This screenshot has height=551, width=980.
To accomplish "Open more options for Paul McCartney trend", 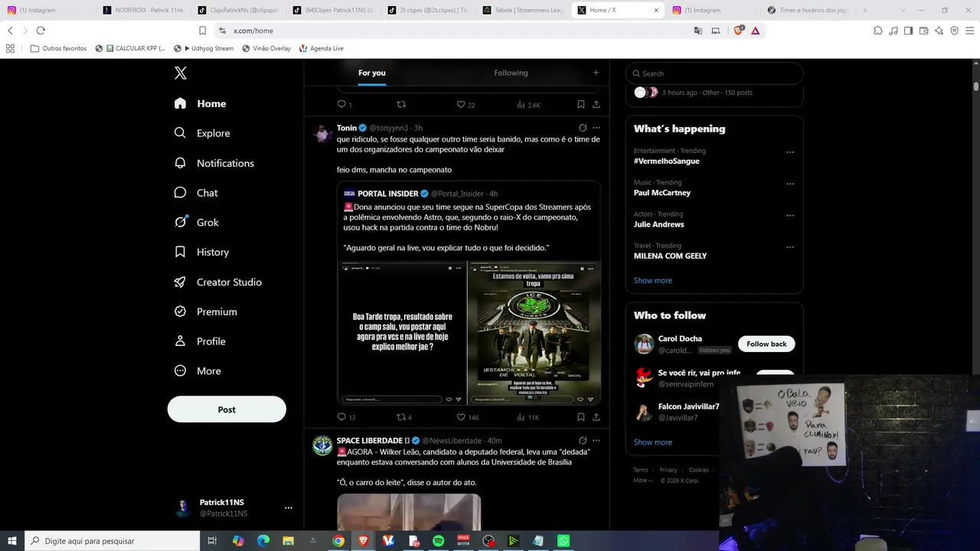I will click(790, 184).
